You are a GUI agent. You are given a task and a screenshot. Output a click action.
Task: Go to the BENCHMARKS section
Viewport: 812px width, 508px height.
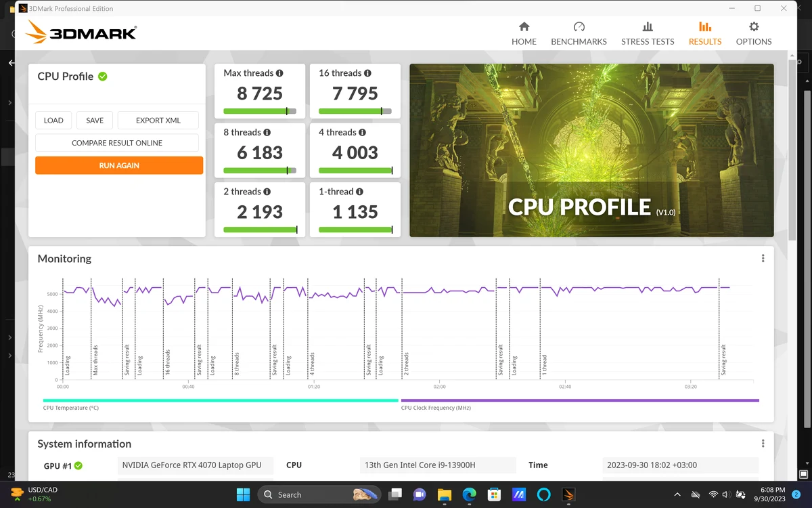579,34
